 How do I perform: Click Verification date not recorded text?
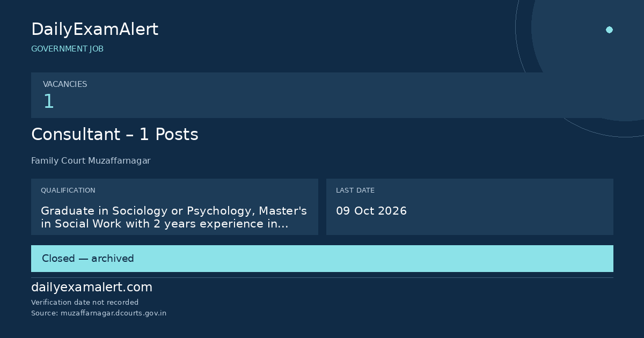(85, 303)
